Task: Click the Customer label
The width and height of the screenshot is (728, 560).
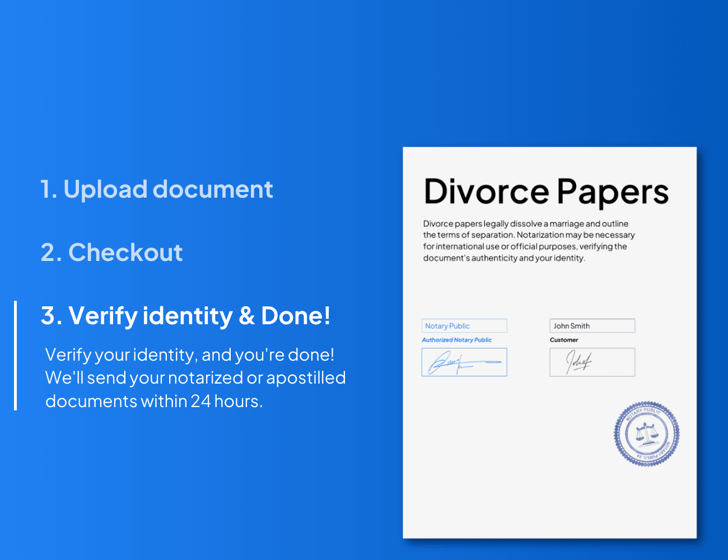Action: 564,340
